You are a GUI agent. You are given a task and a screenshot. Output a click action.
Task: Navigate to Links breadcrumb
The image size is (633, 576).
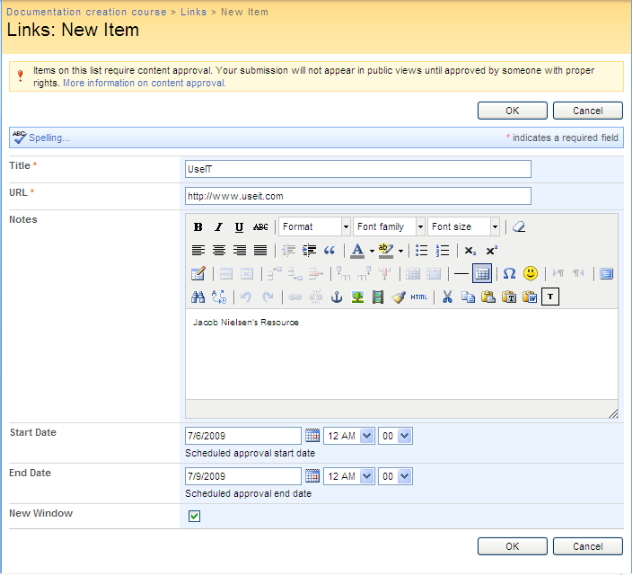pos(193,12)
